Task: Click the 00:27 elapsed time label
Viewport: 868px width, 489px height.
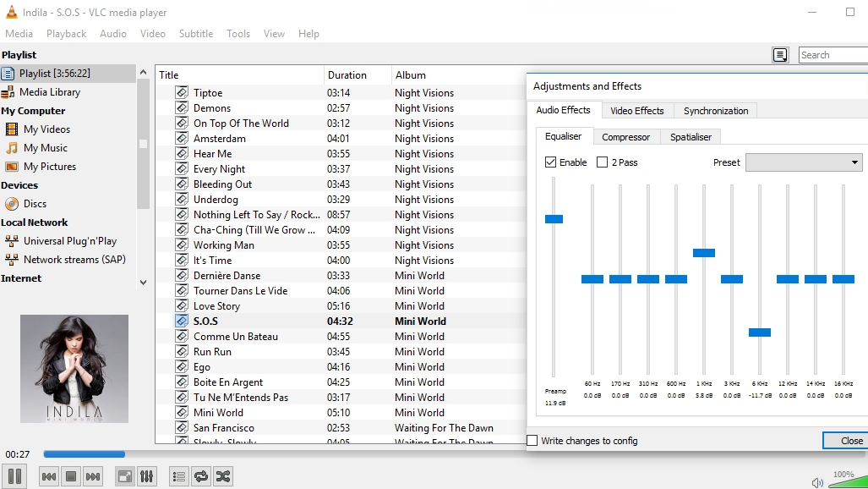Action: [17, 454]
